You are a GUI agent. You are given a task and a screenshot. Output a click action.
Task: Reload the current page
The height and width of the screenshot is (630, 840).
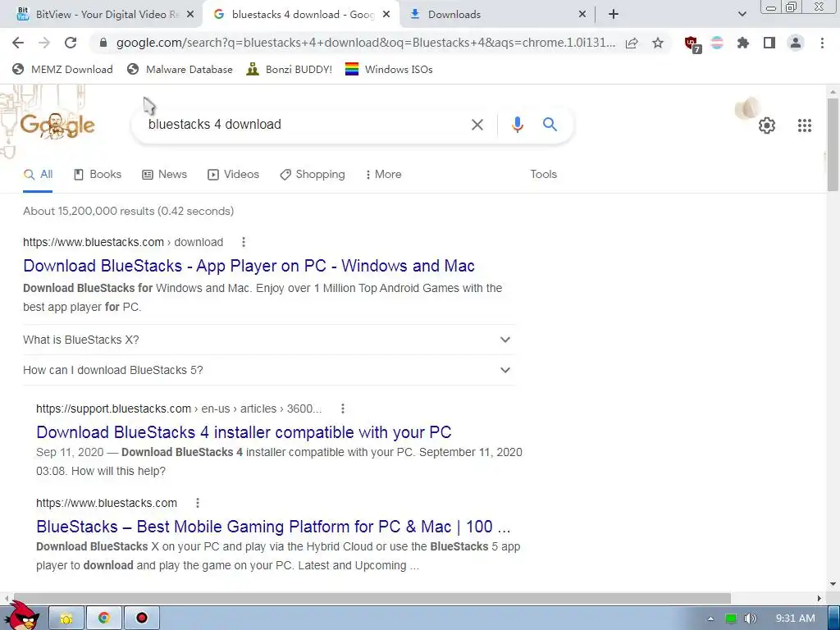coord(71,43)
